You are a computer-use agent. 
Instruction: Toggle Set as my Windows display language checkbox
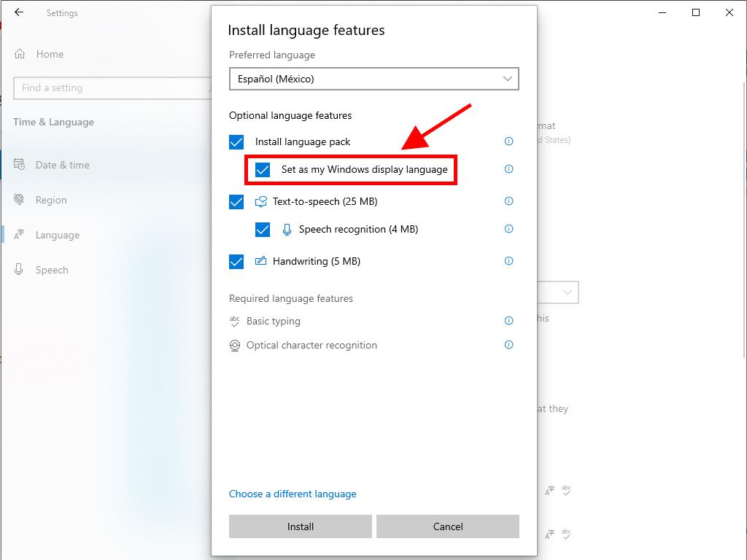tap(263, 170)
